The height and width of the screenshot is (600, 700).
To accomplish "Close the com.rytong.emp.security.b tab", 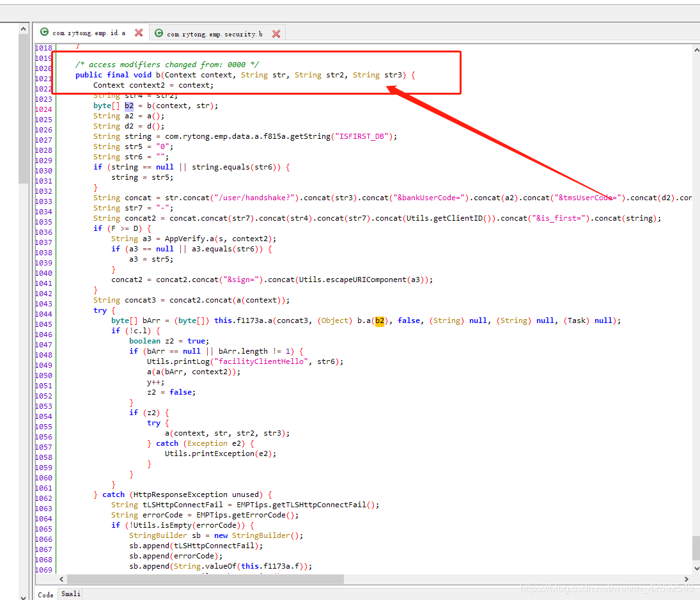I will click(x=276, y=34).
